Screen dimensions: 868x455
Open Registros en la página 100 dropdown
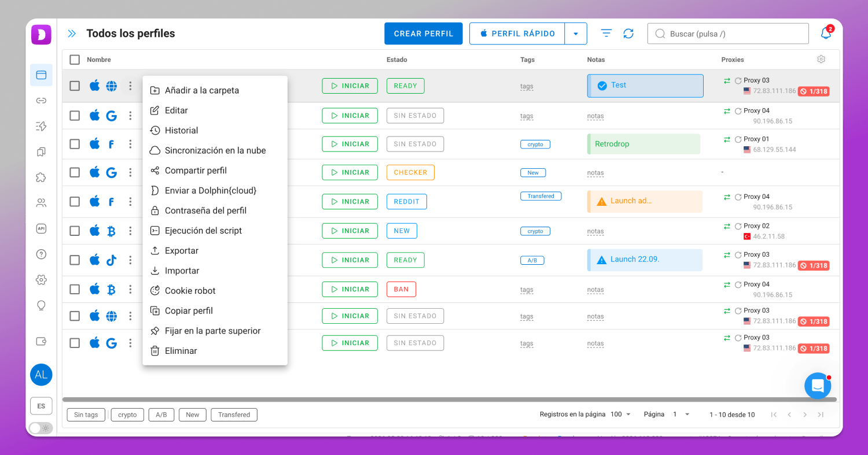pyautogui.click(x=621, y=415)
